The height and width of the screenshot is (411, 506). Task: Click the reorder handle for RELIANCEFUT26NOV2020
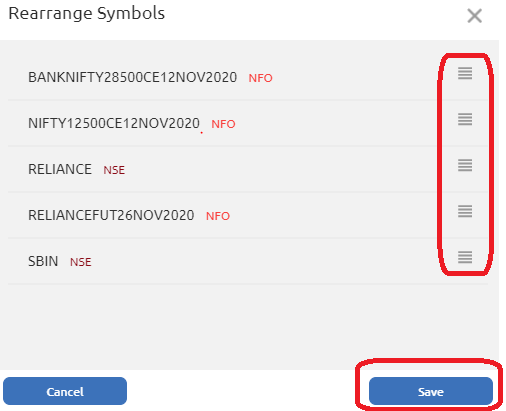(465, 211)
